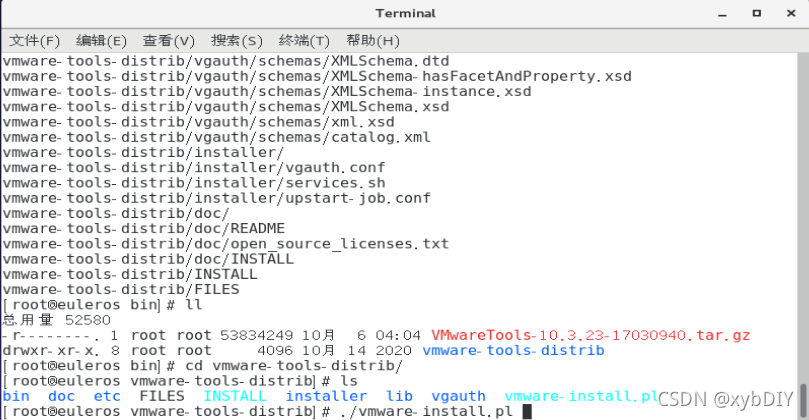Click the schemas/xml.xsd line
This screenshot has height=420, width=809.
coord(199,122)
